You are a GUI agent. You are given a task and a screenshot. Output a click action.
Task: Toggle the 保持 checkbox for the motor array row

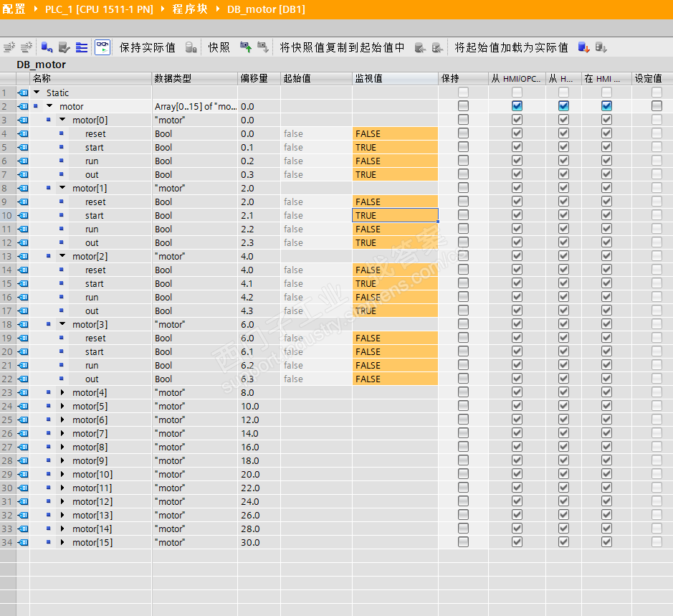(x=463, y=106)
